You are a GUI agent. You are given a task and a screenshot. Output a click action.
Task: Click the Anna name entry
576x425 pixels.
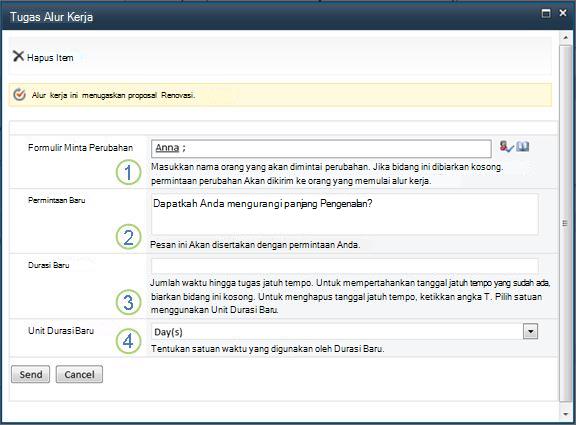167,148
